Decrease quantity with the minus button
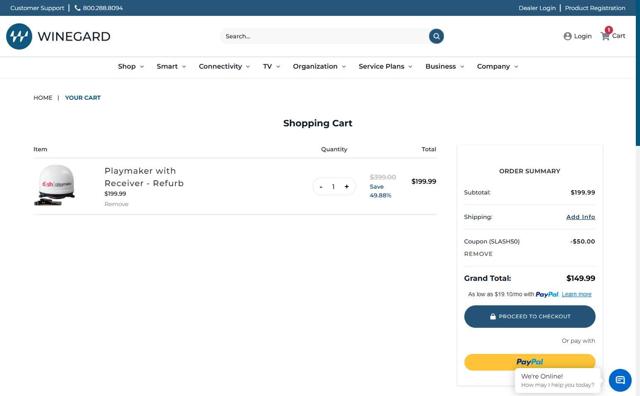Screen dimensions: 640x396 [x=321, y=187]
